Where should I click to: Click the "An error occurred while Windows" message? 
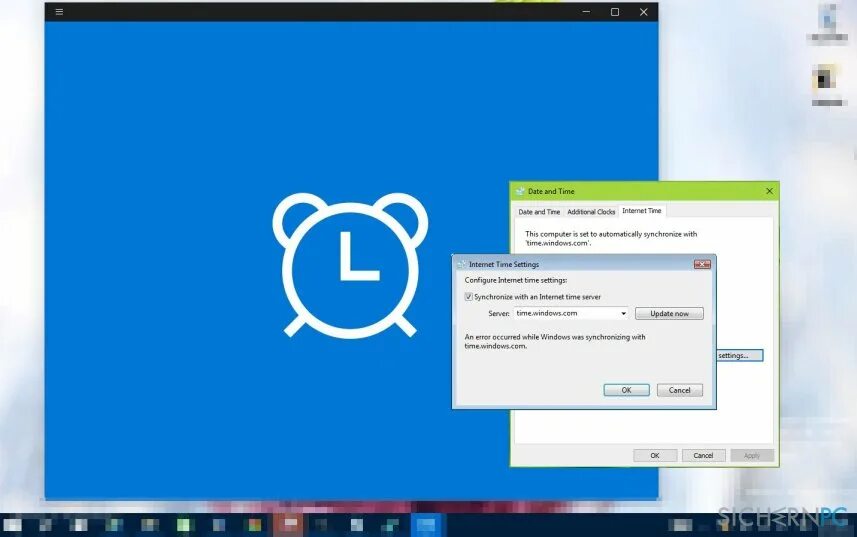[555, 341]
